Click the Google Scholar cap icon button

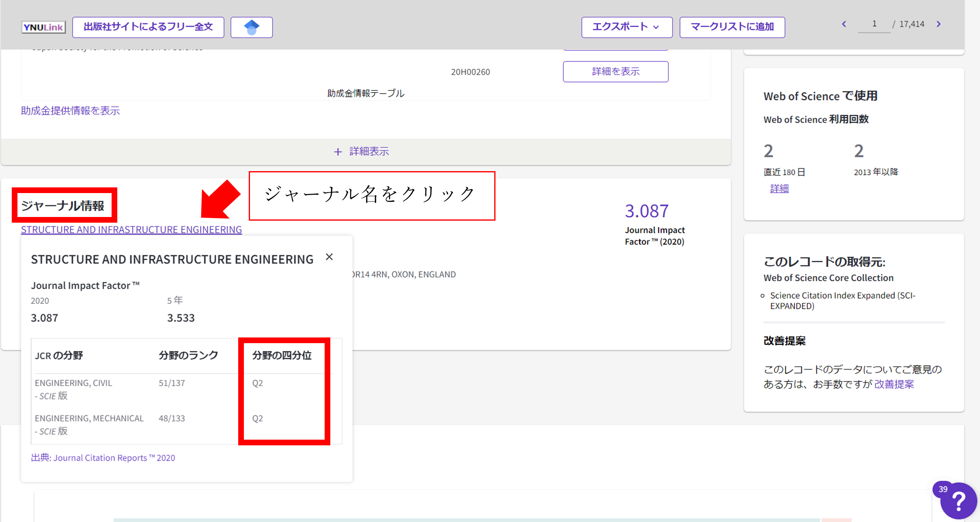[252, 27]
